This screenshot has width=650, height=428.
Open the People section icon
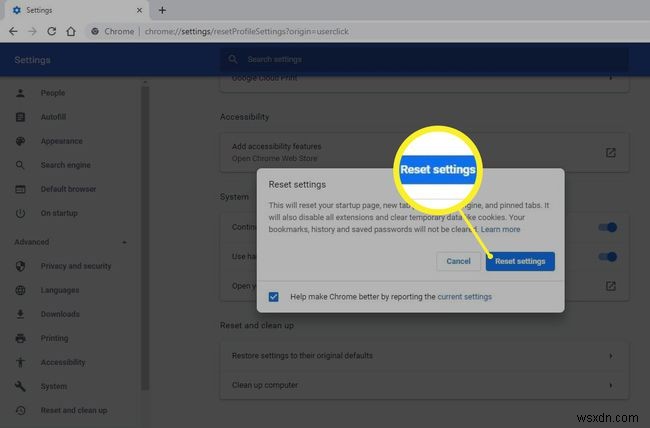[x=20, y=93]
